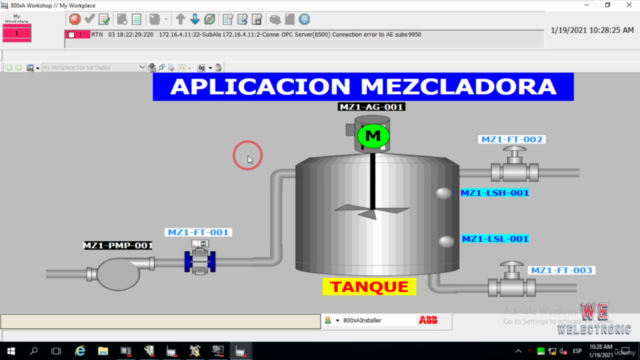Click the yellow TANQUE label
Viewport: 640px width, 360px height.
tap(369, 287)
